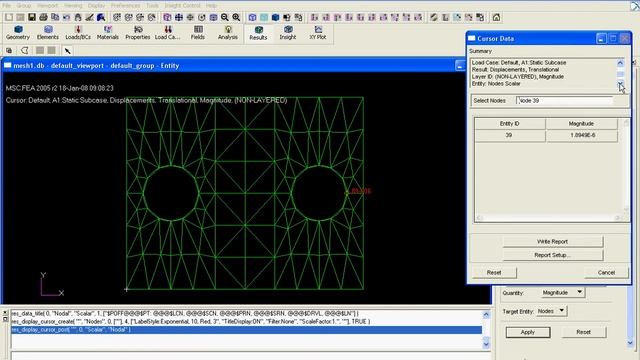Viewport: 640px width, 360px height.
Task: Click the four-arrow pan view icon
Action: (179, 17)
